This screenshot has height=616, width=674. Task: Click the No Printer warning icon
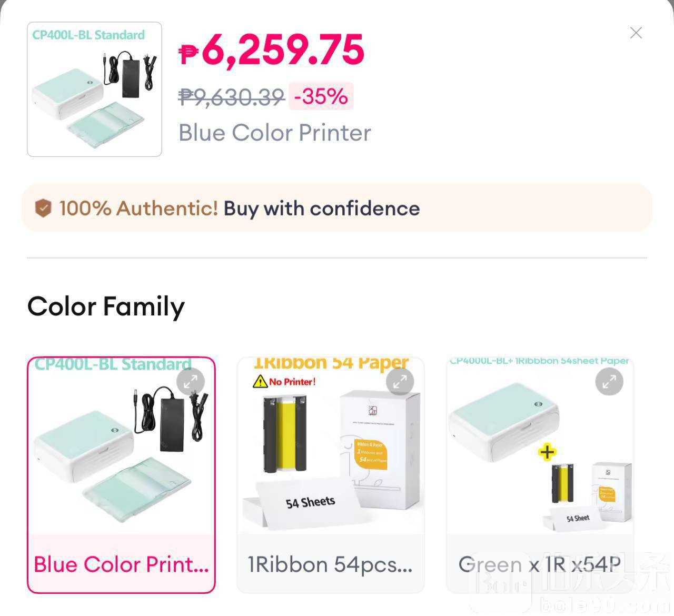coord(260,381)
